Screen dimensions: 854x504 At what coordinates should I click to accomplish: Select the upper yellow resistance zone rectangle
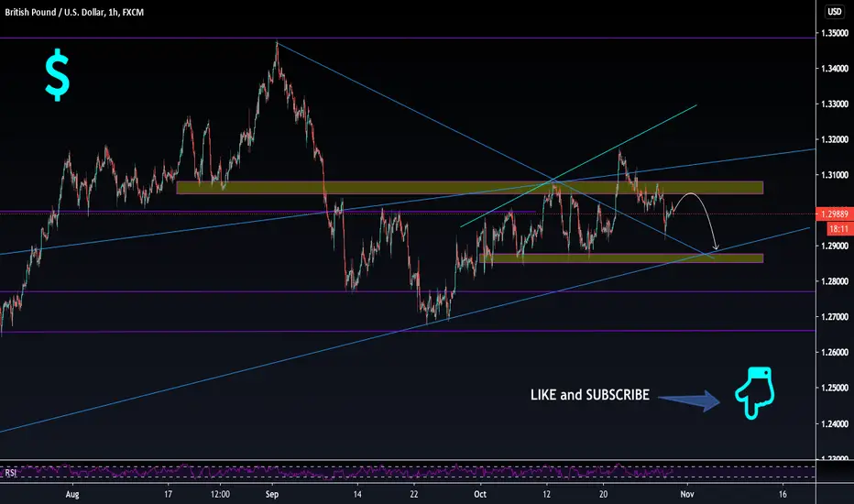pos(470,188)
